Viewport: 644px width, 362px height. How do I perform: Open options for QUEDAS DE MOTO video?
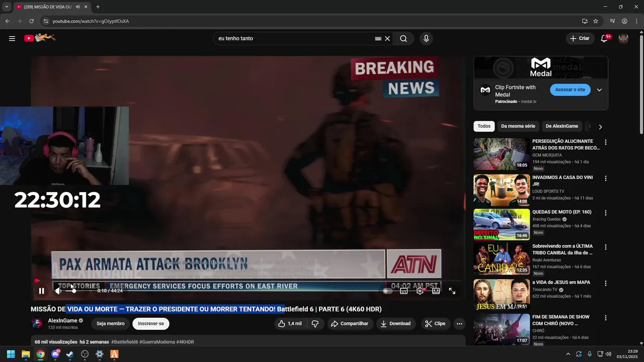[x=606, y=213]
